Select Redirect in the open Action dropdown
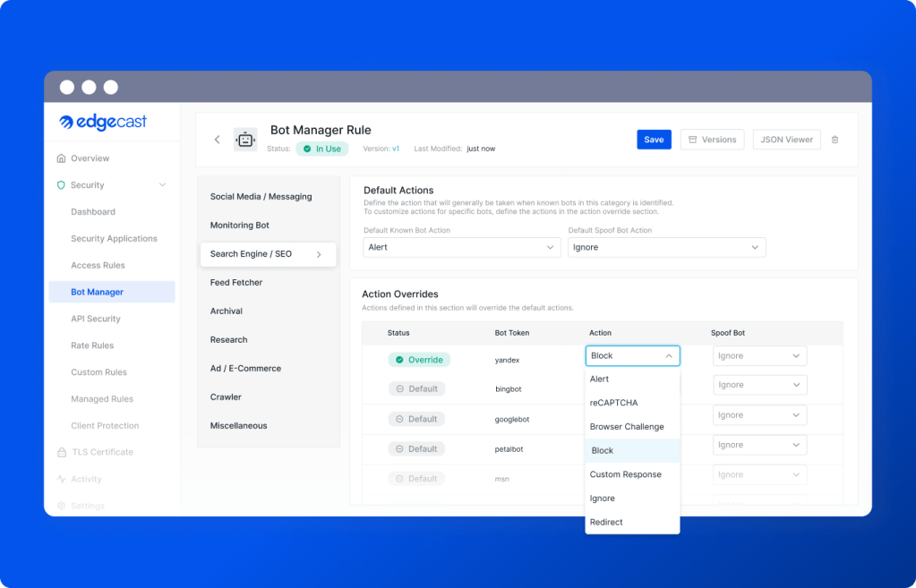Screen dimensions: 916x588 tap(606, 521)
